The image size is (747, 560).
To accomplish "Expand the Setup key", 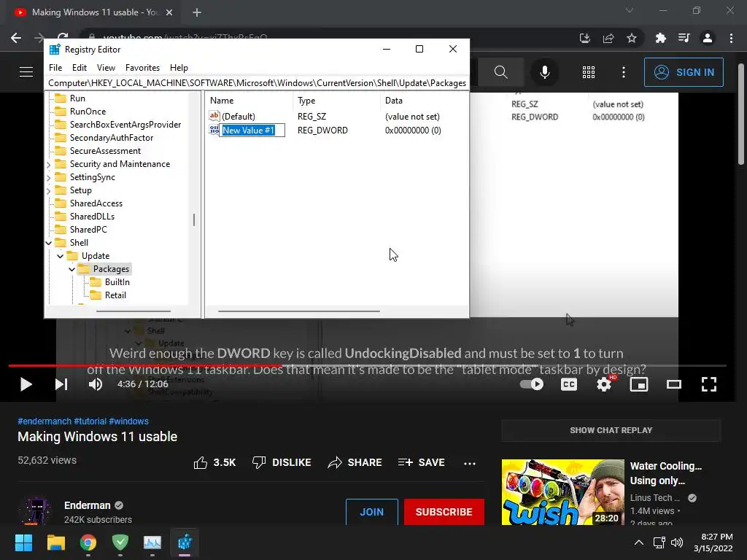I will point(49,190).
